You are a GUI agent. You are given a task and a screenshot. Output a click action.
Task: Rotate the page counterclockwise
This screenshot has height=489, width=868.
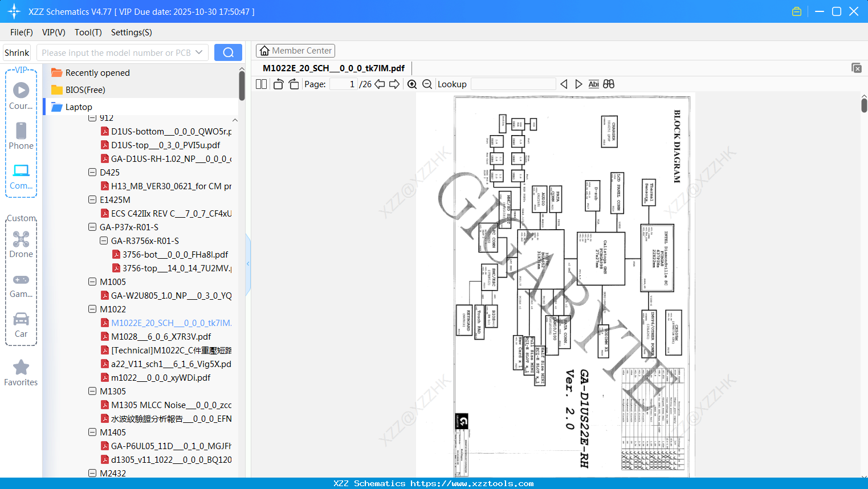click(x=278, y=84)
